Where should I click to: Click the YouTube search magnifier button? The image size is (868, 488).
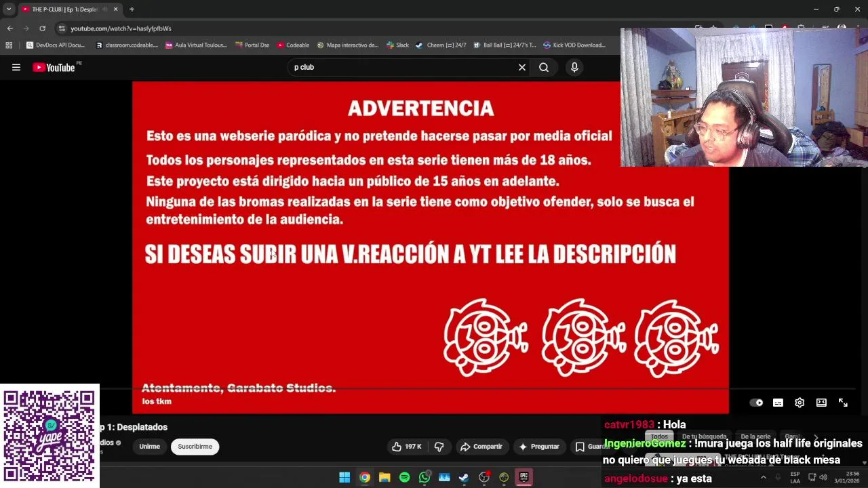544,67
